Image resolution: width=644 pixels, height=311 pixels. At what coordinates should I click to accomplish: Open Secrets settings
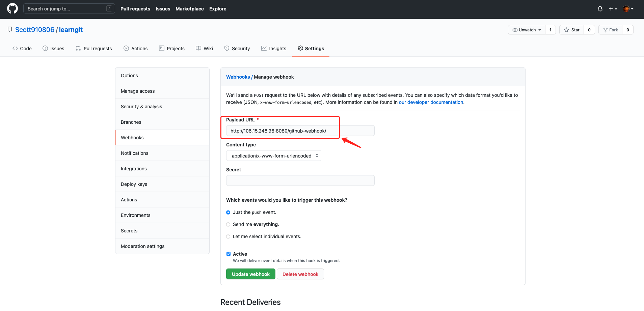[162, 231]
